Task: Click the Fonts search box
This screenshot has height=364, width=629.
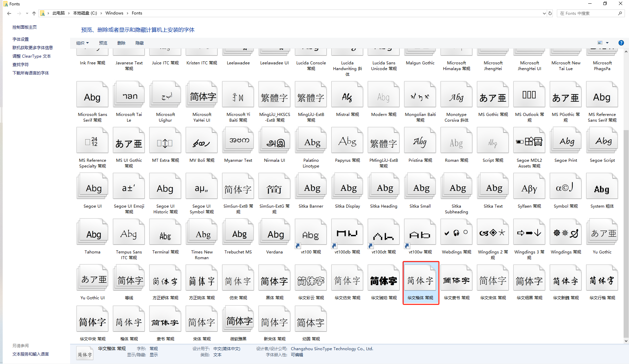Action: click(591, 13)
